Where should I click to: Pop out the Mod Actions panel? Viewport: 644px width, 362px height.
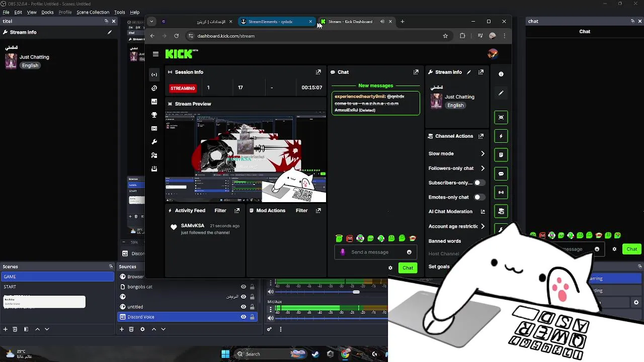(318, 210)
